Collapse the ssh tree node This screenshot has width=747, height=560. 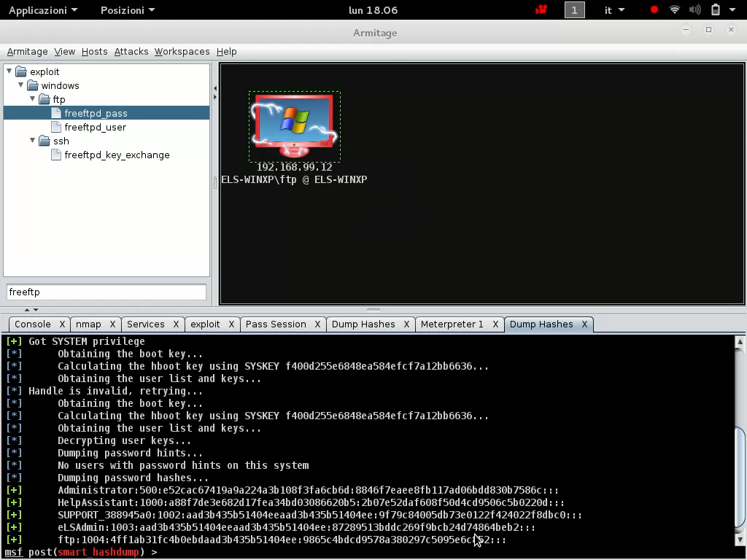(32, 141)
